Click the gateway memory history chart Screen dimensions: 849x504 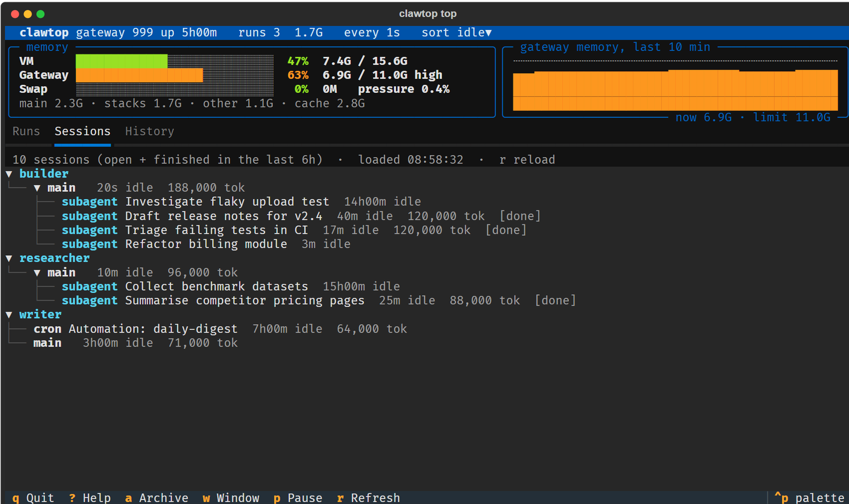(x=675, y=84)
